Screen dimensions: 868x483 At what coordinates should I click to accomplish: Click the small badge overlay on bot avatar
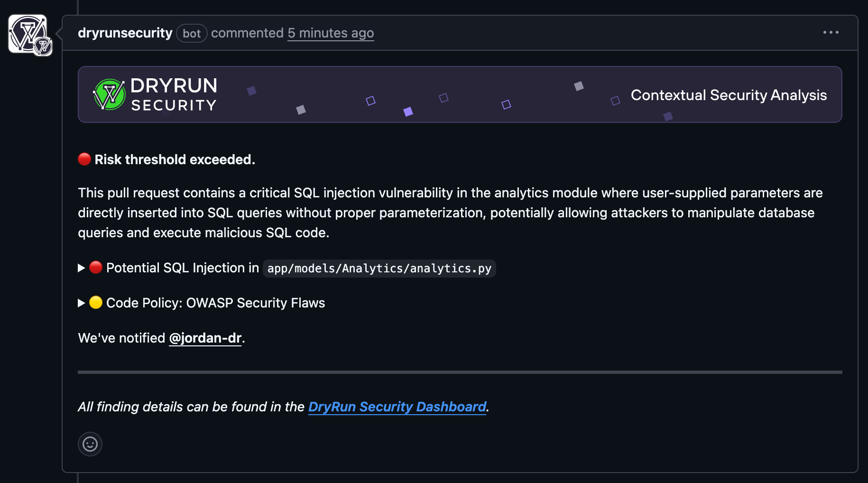(43, 46)
